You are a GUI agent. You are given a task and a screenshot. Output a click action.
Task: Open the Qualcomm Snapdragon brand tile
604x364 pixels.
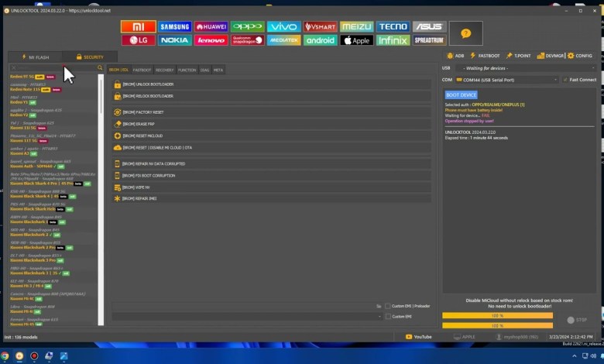point(247,40)
